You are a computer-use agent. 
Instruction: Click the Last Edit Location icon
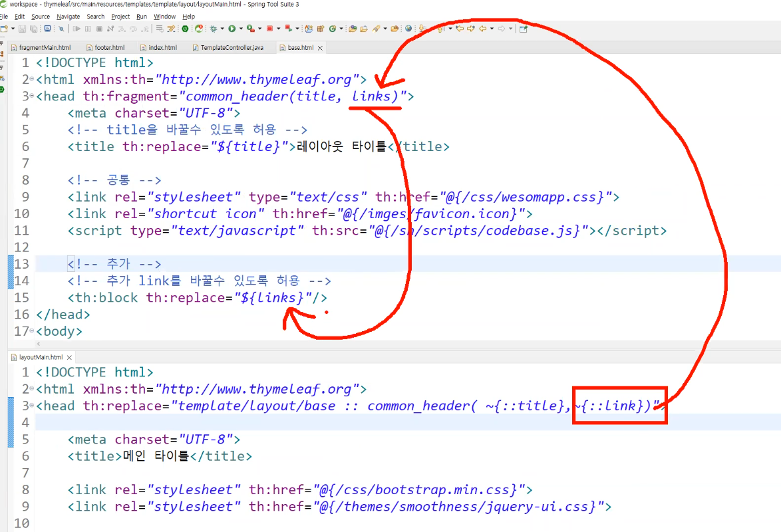tap(460, 29)
